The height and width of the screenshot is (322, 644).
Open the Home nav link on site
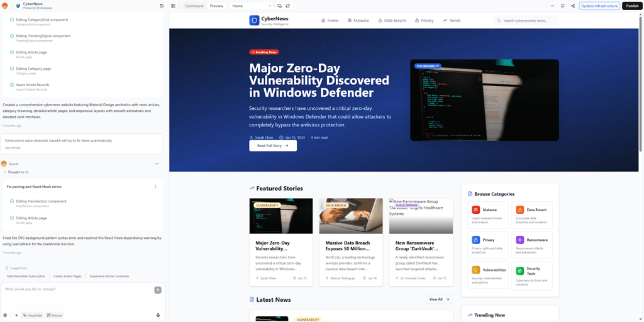click(x=330, y=21)
